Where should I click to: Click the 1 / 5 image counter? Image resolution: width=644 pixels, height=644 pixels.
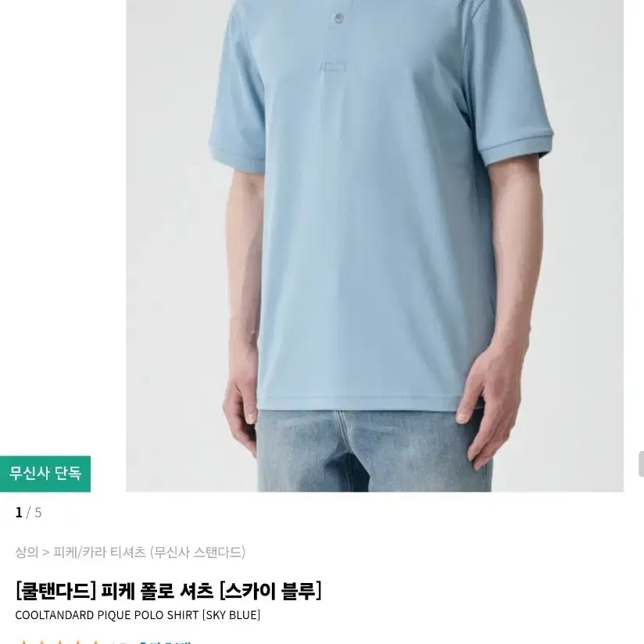28,513
